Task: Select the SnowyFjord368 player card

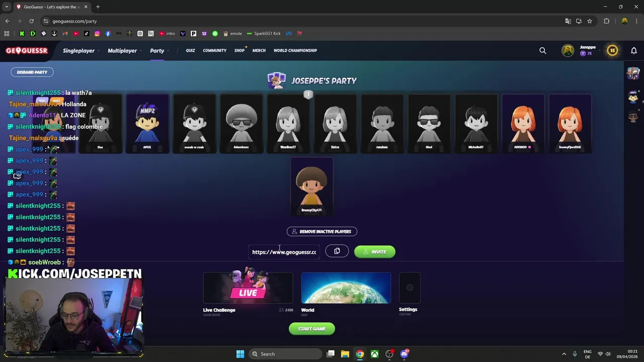Action: pyautogui.click(x=570, y=123)
